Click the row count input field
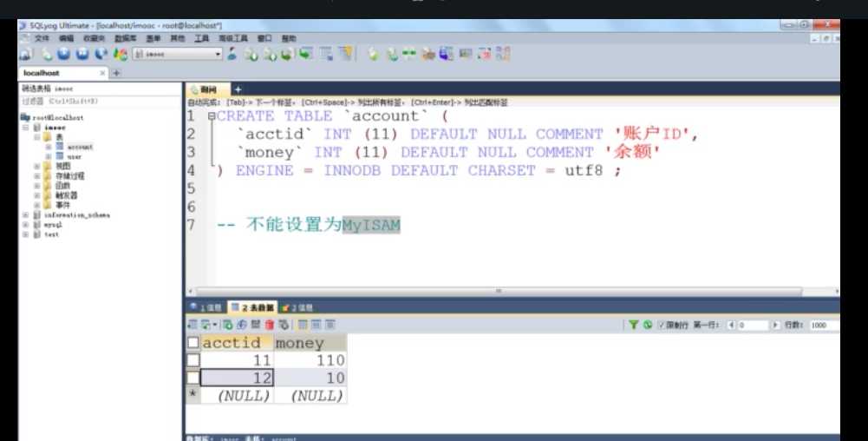Image resolution: width=868 pixels, height=441 pixels. (822, 325)
